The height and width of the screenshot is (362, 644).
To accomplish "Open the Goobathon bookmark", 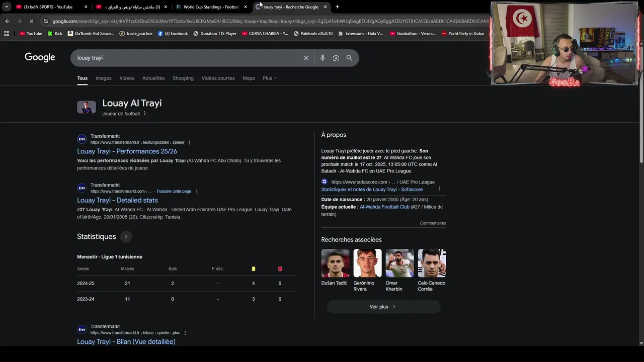I will pyautogui.click(x=413, y=34).
